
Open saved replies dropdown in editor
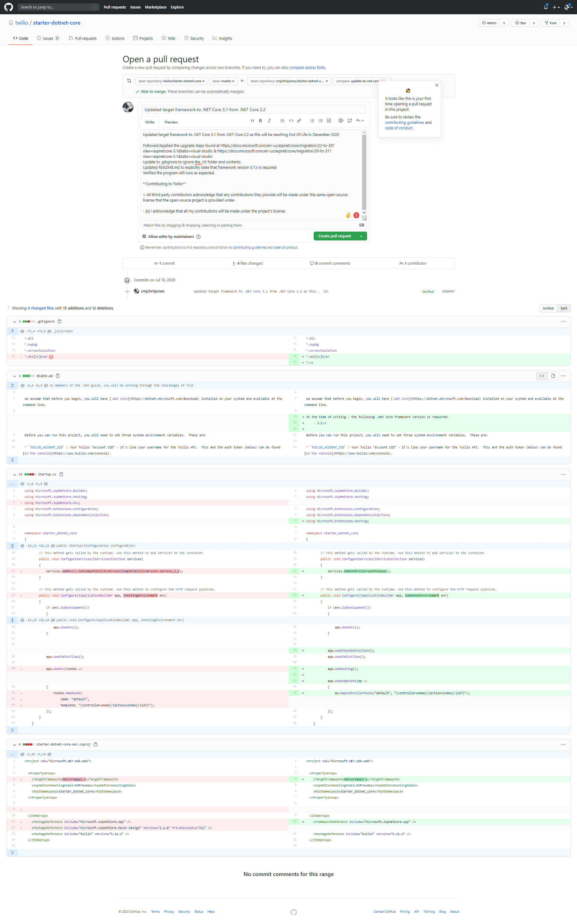click(x=360, y=121)
